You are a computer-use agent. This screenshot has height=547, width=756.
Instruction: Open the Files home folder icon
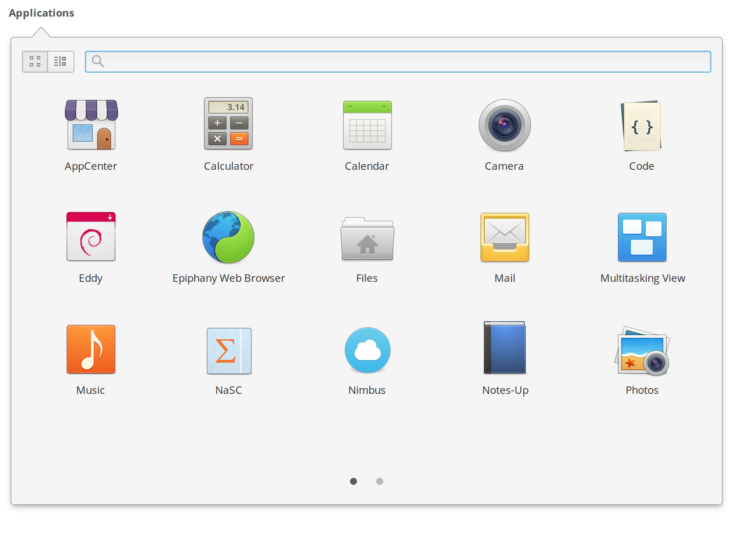(x=367, y=238)
